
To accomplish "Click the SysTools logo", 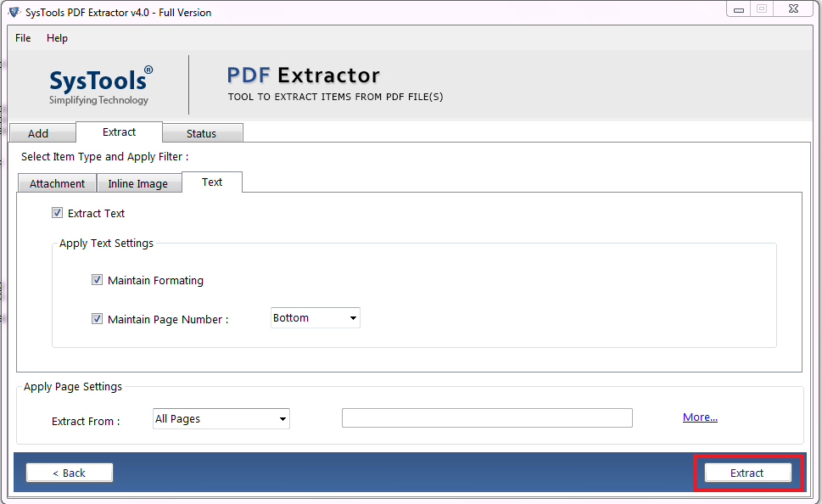I will [x=101, y=86].
